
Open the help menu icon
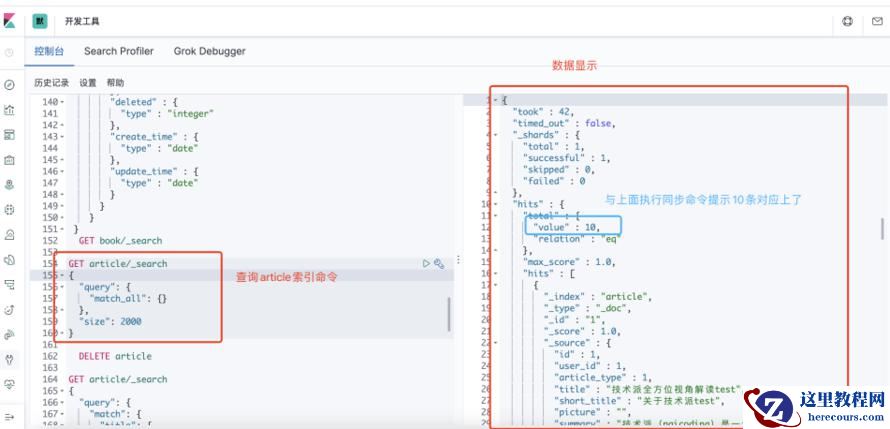(847, 22)
